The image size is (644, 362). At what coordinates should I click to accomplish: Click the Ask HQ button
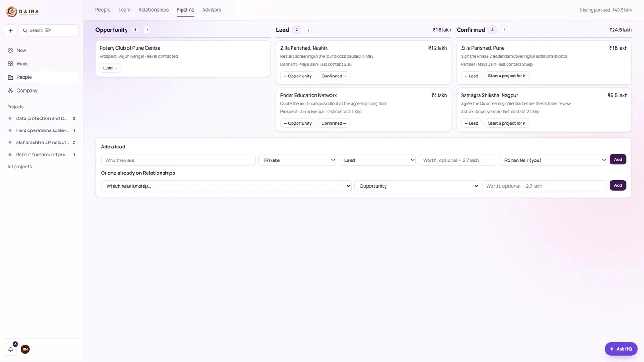[x=621, y=349]
